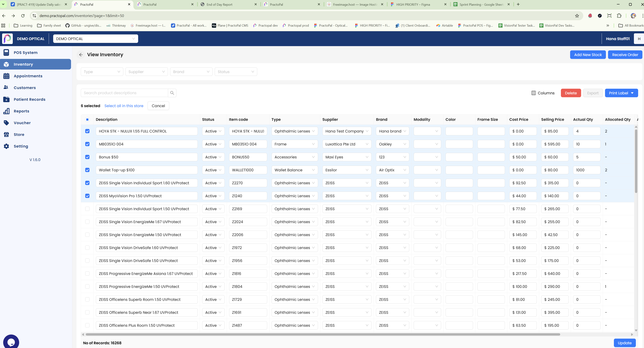Check ZEISS Single Vision EnergizeMe 1.67 row
Screen dimensions: 644x348
coord(87,222)
